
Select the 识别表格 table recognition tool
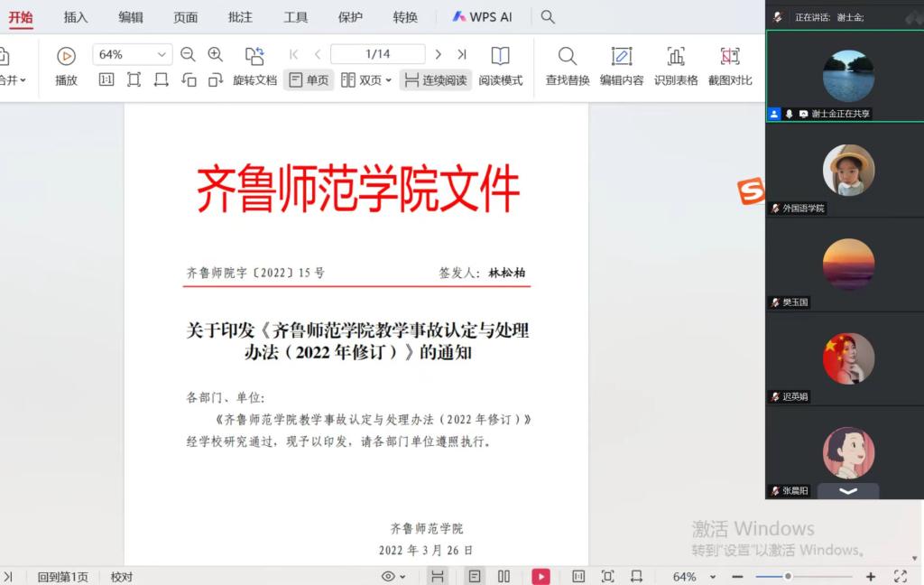click(676, 56)
